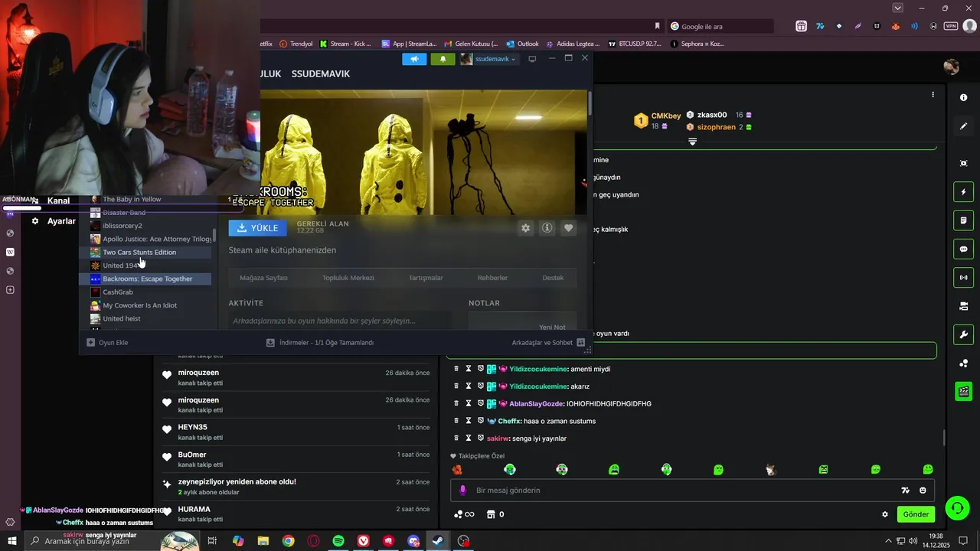Viewport: 980px width, 551px height.
Task: Click the YÜKLE install button
Action: point(257,228)
